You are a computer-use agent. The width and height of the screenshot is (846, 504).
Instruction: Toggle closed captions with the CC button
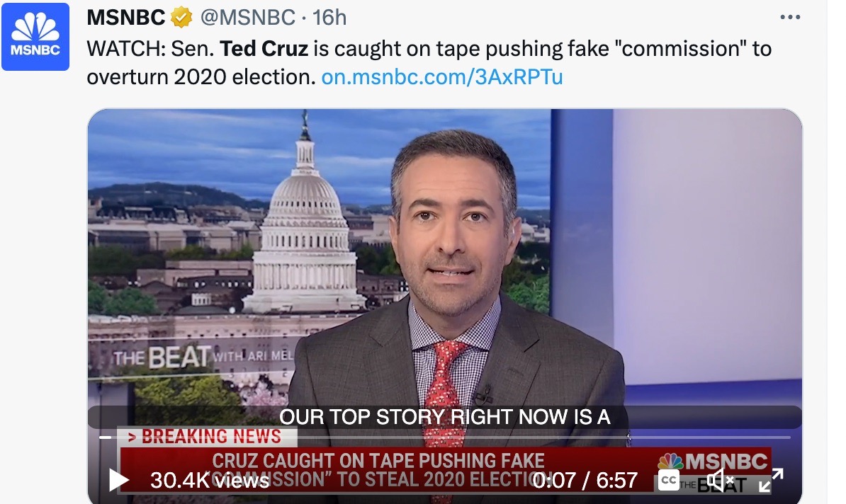pos(668,480)
